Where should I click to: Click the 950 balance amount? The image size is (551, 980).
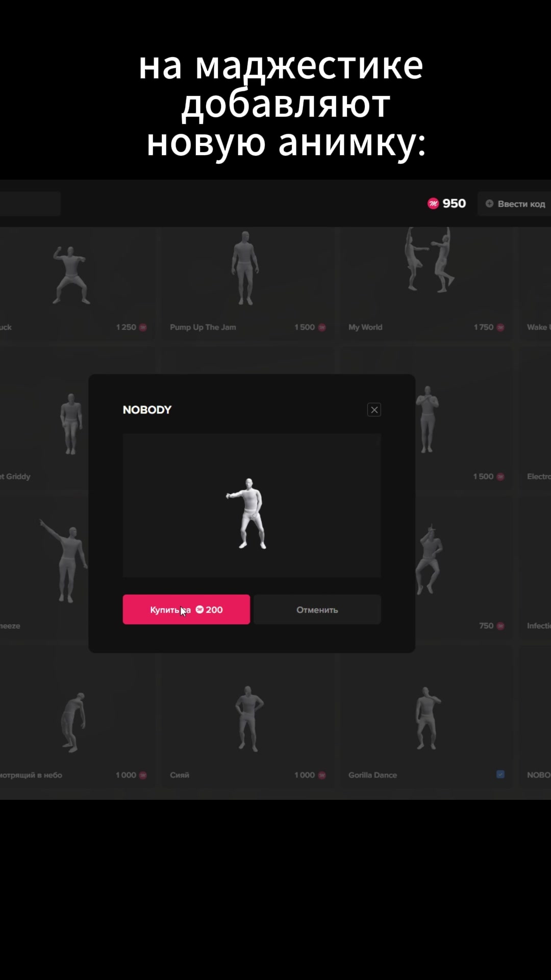[x=454, y=204]
